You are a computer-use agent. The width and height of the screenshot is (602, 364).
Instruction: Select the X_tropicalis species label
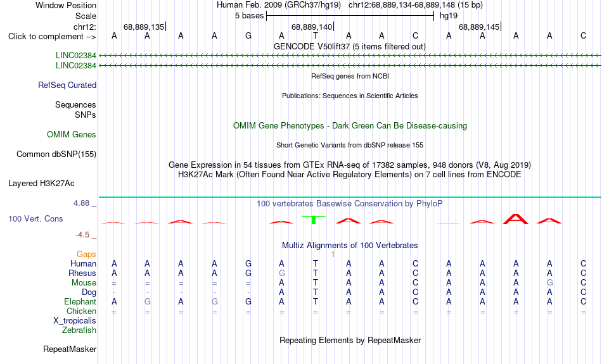click(75, 321)
